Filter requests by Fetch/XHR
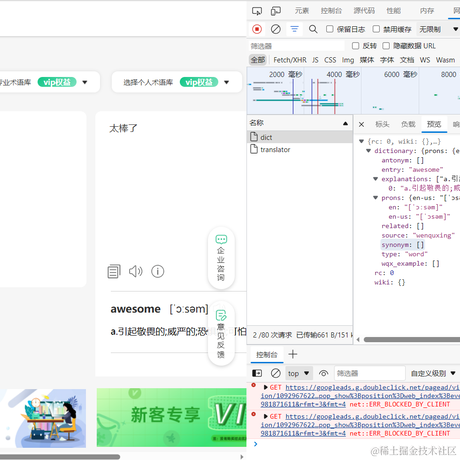 pos(290,60)
